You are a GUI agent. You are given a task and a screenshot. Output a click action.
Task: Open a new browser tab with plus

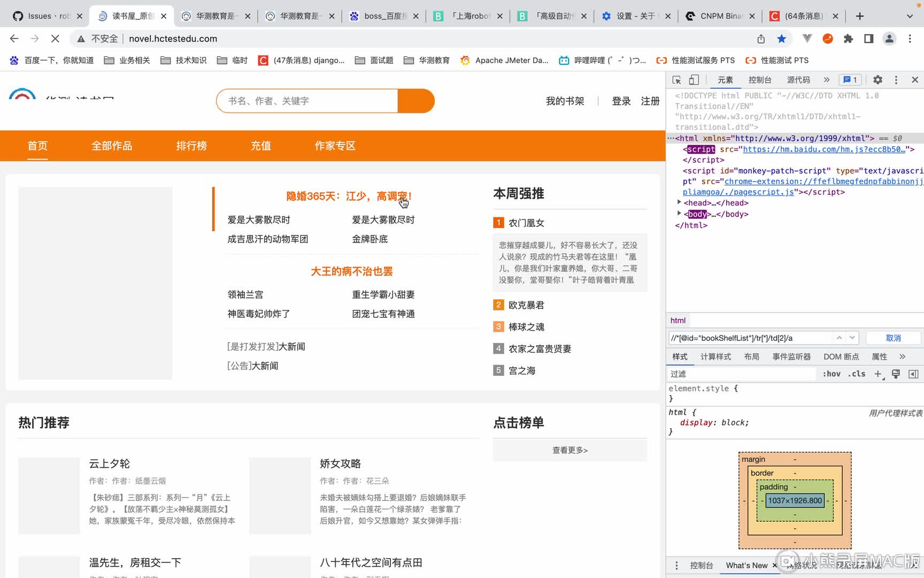click(x=860, y=16)
